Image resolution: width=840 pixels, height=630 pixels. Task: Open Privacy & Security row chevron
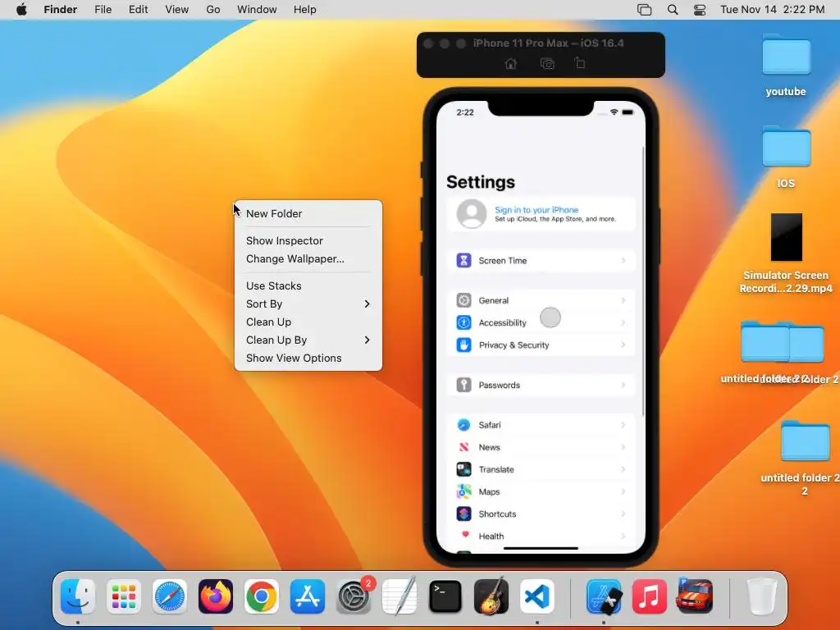coord(623,345)
